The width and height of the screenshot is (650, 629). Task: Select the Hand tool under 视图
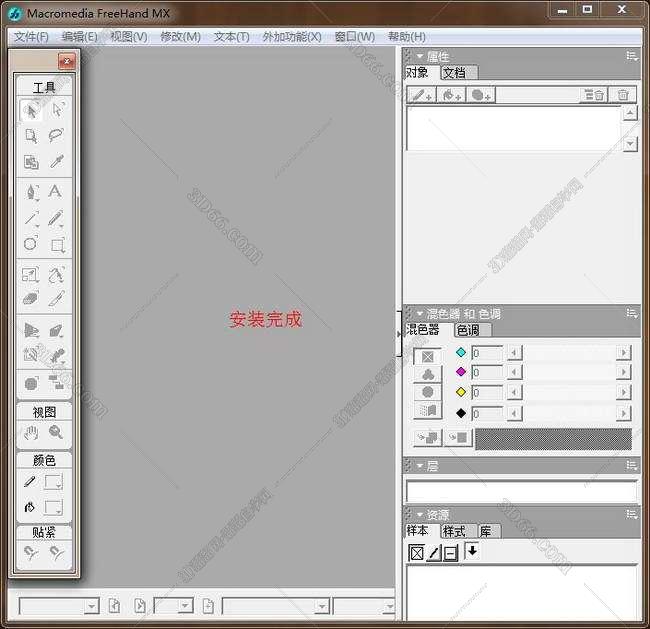click(x=31, y=433)
